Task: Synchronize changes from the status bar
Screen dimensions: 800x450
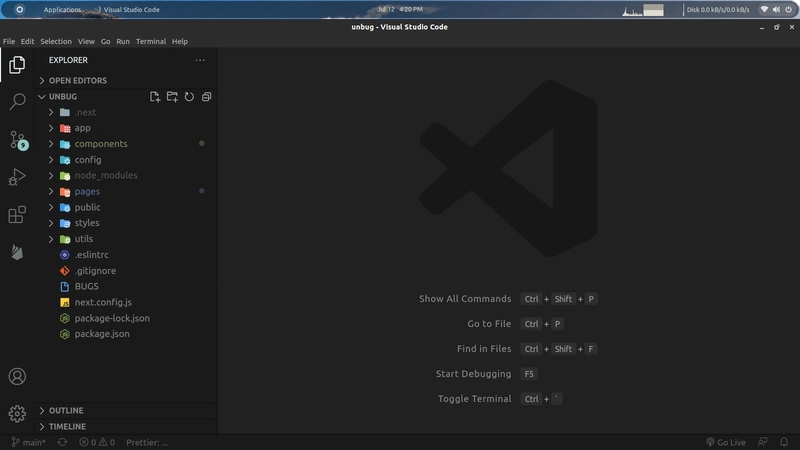Action: click(x=62, y=442)
